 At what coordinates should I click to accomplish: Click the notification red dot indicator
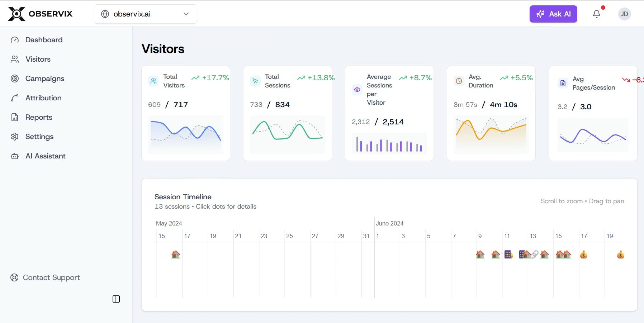602,7
